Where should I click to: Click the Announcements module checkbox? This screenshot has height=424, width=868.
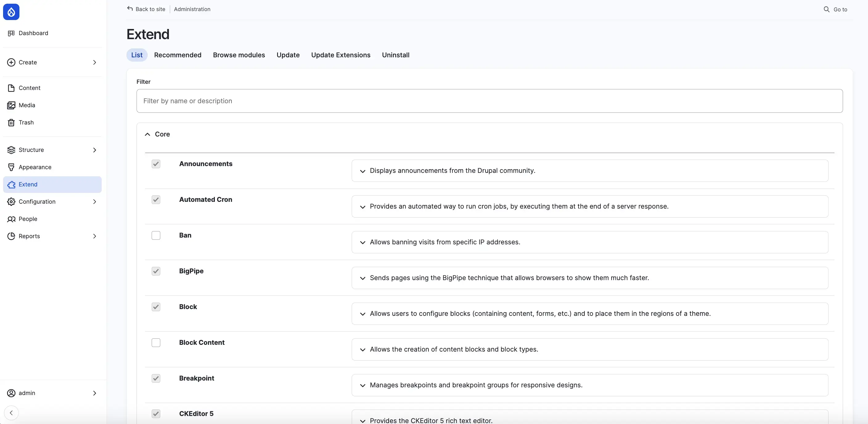tap(156, 164)
